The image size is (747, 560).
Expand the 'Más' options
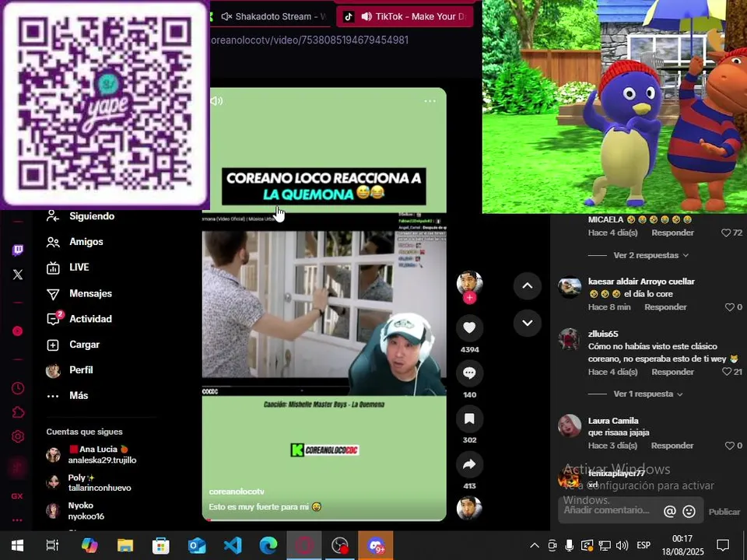point(67,396)
